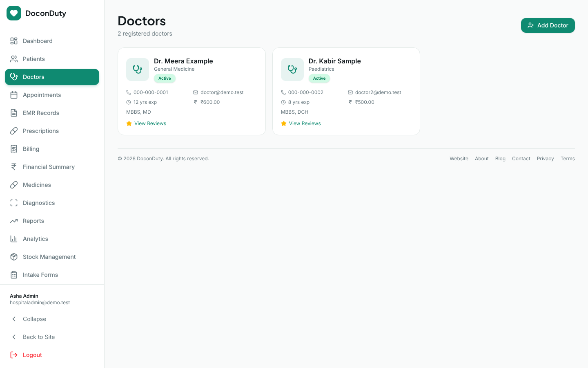588x368 pixels.
Task: Open the Medicines menu item
Action: coord(52,185)
